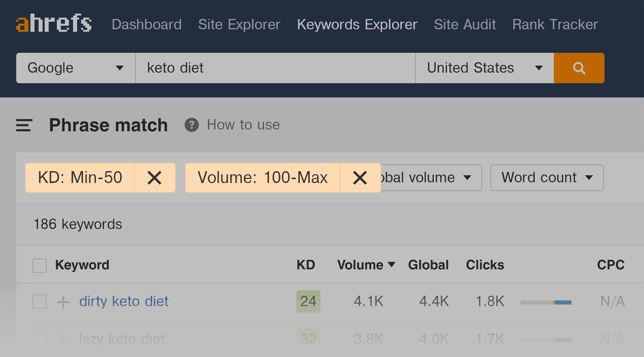Open the hamburger sidebar menu icon

pos(24,125)
